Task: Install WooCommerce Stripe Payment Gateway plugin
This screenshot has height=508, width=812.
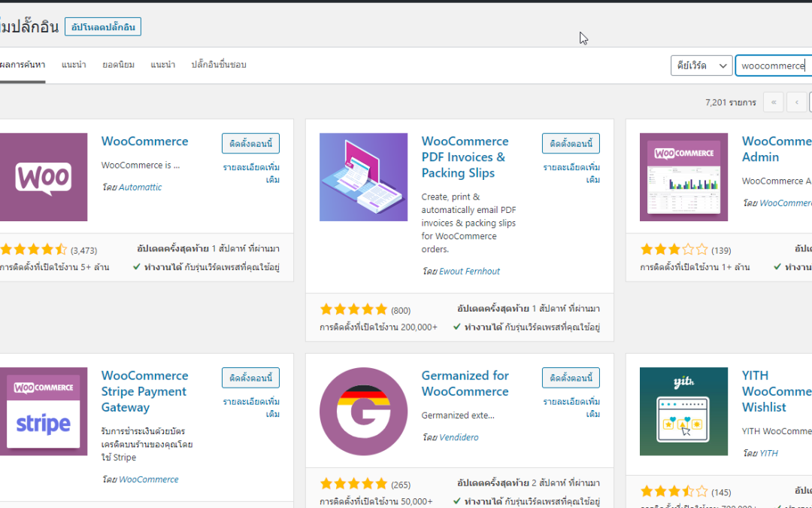Action: 250,378
